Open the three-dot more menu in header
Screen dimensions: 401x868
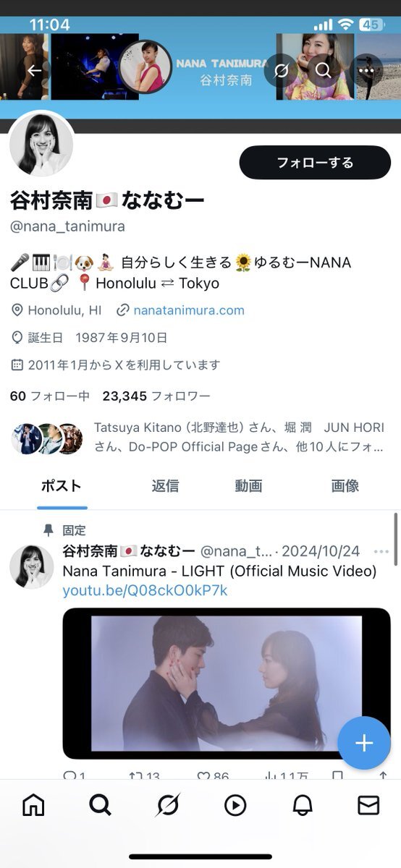pos(366,70)
